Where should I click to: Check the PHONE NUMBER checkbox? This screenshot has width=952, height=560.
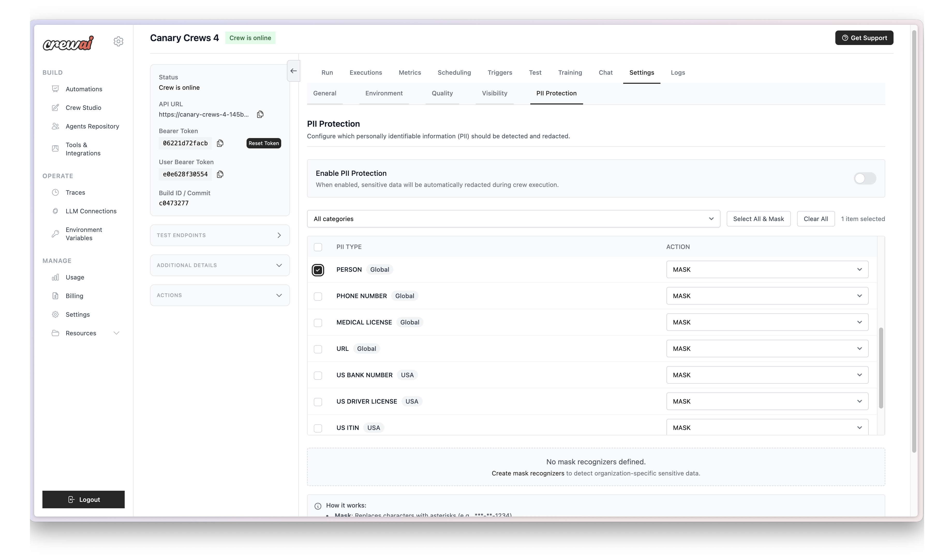318,297
